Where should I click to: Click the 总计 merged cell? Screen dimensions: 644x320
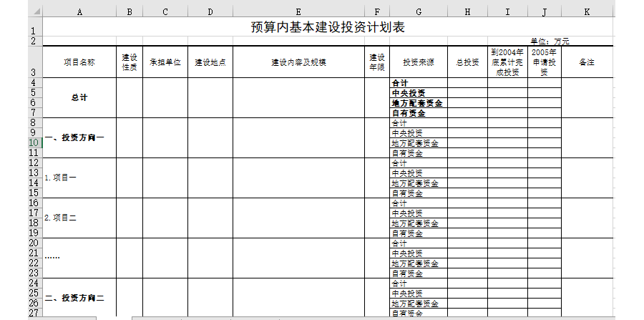(79, 98)
